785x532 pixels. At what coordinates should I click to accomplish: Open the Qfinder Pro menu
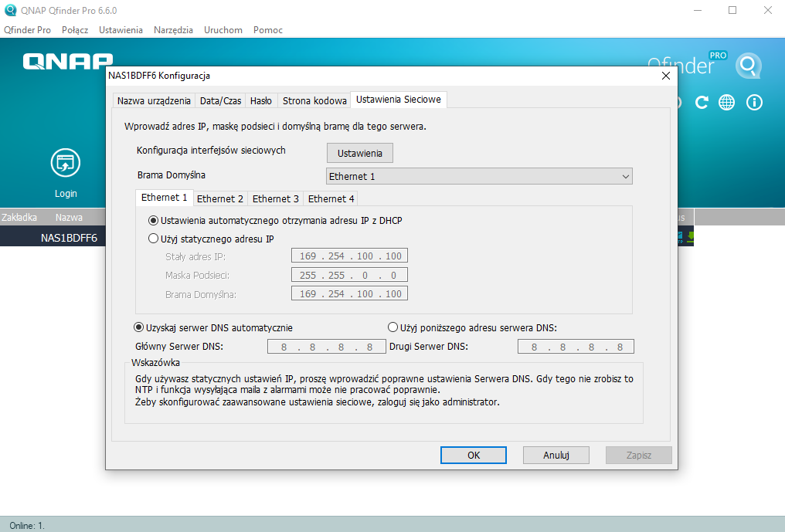coord(28,30)
